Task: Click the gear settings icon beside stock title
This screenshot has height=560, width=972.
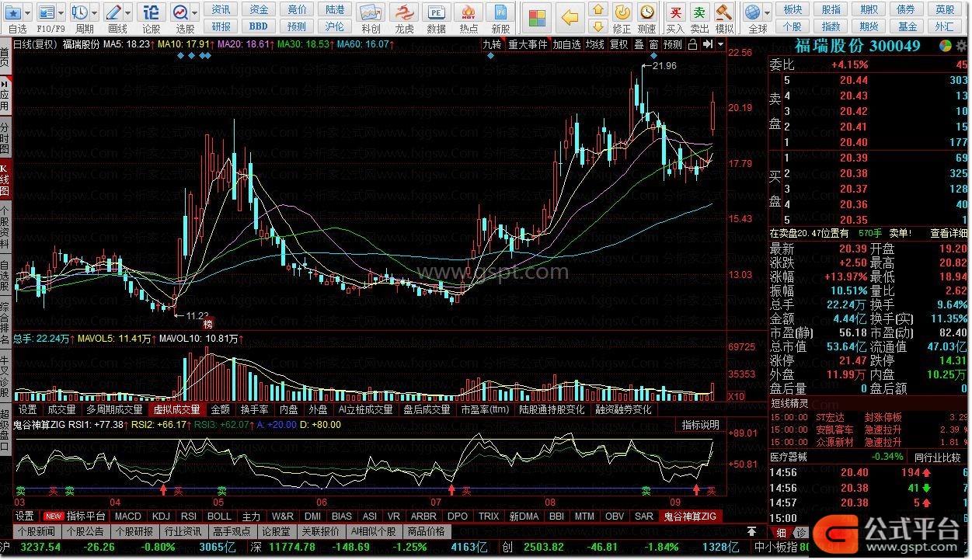Action: point(962,46)
